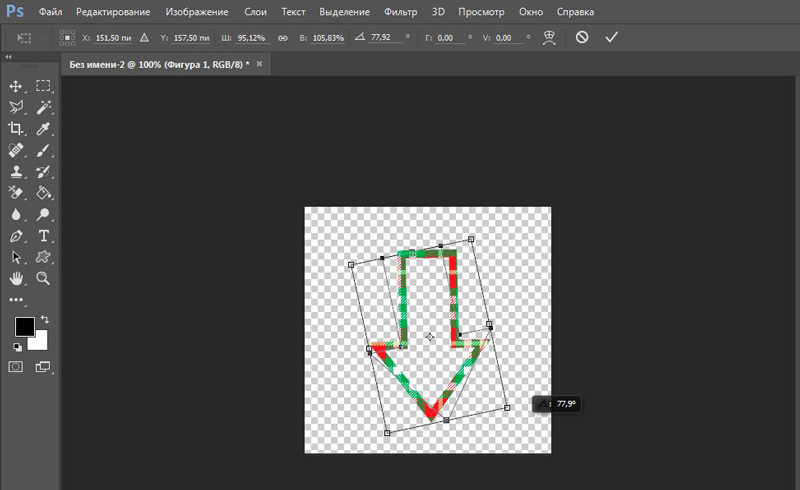Change the screen mode
Viewport: 800px width, 490px height.
click(43, 366)
